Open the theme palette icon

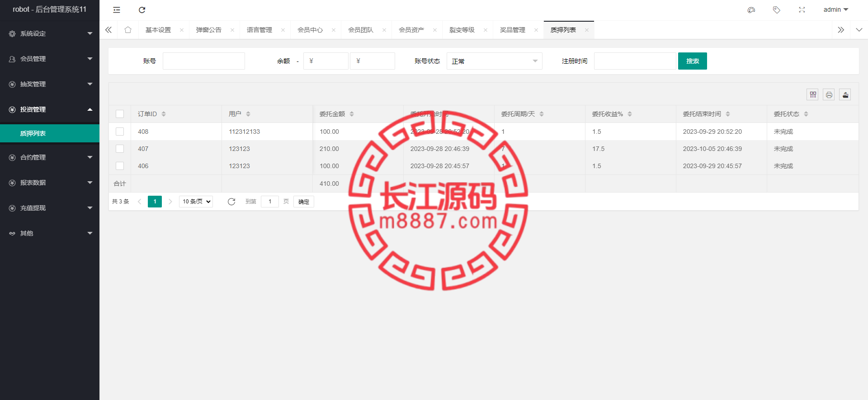point(751,10)
